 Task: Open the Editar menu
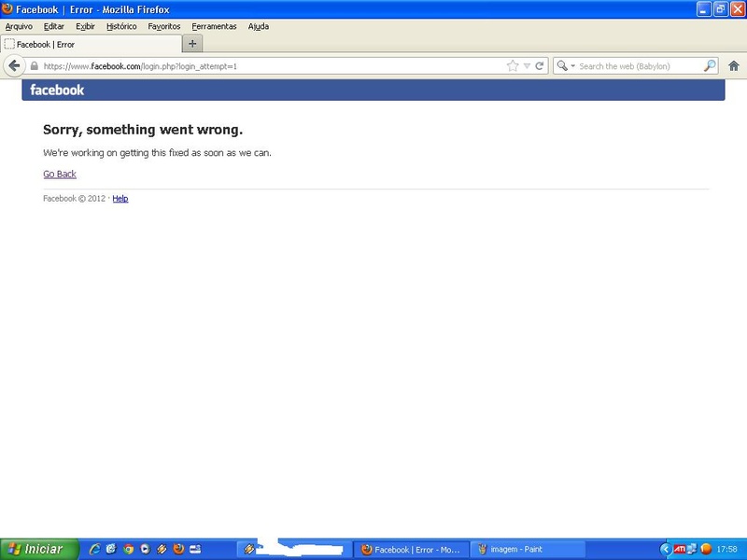pos(54,27)
